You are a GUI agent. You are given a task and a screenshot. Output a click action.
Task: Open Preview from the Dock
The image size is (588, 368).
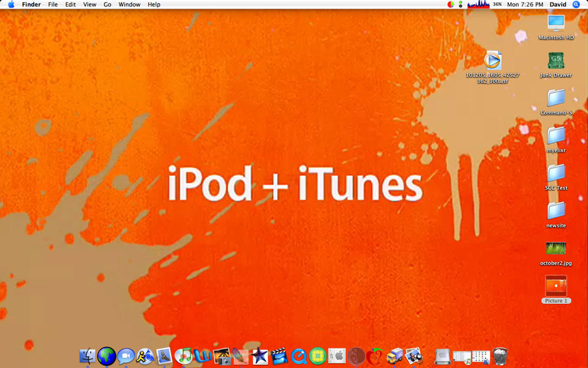[414, 356]
